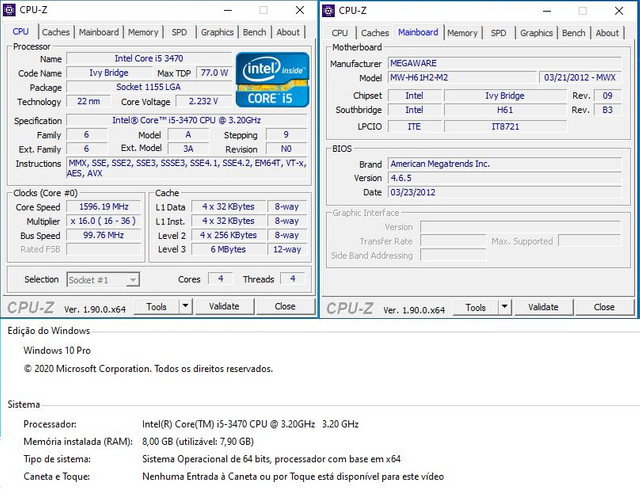
Task: Click Close button in left CPU-Z window
Action: pos(285,307)
